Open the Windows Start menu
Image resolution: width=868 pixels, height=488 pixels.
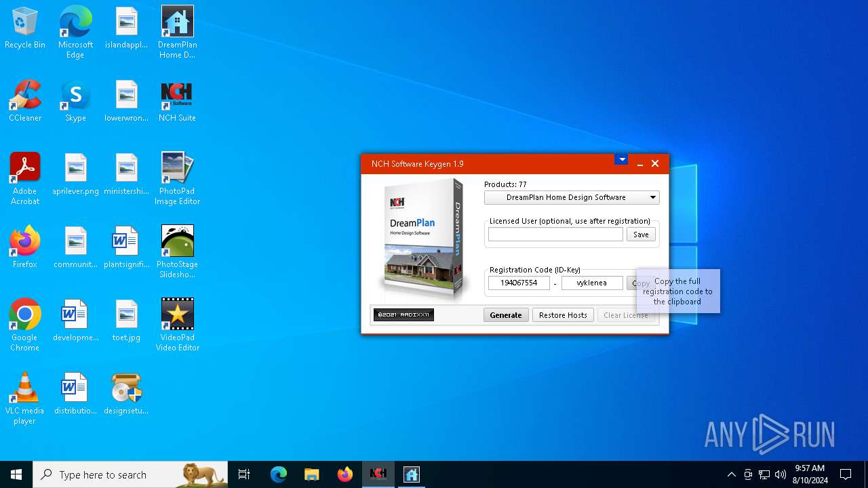[16, 474]
